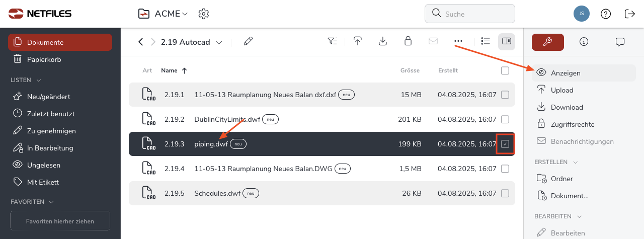644x239 pixels.
Task: Tick the select-all checkbox in header
Action: pos(505,71)
